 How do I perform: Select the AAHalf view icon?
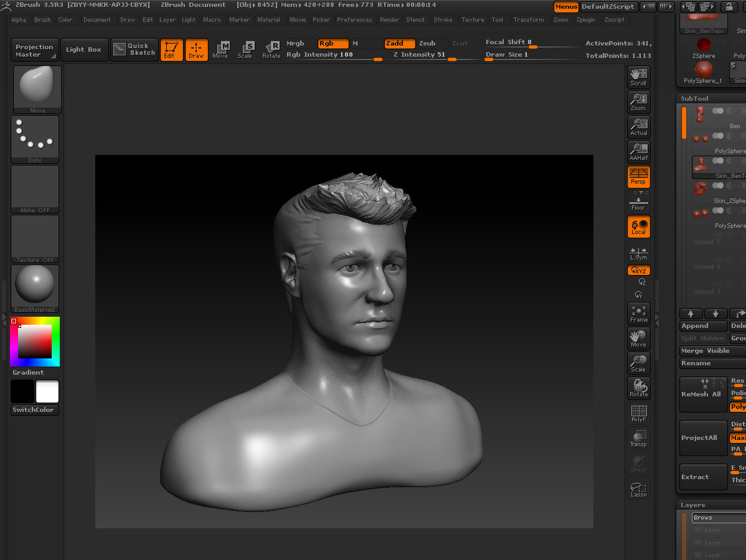pos(638,152)
